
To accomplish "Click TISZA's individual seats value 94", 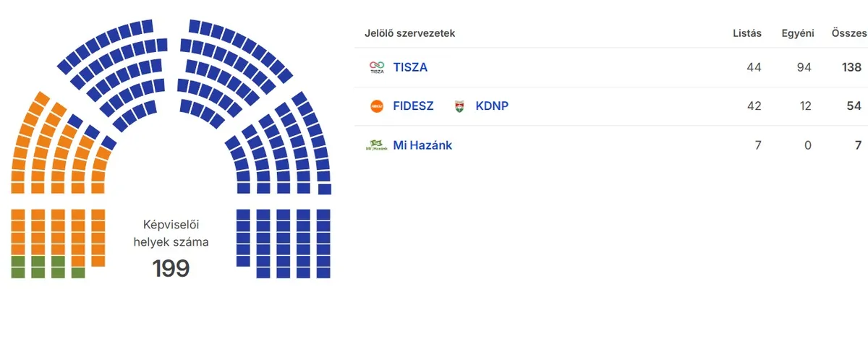I will click(x=804, y=67).
